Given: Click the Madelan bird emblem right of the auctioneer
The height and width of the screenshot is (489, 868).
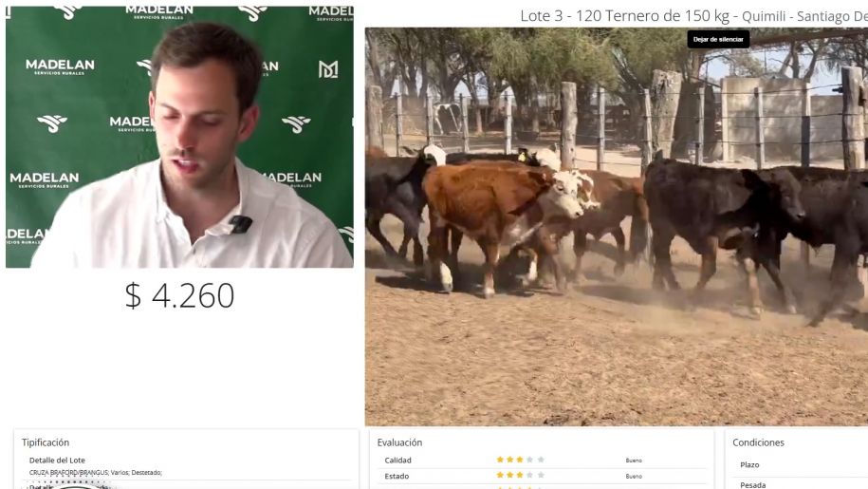Looking at the screenshot, I should pyautogui.click(x=296, y=124).
